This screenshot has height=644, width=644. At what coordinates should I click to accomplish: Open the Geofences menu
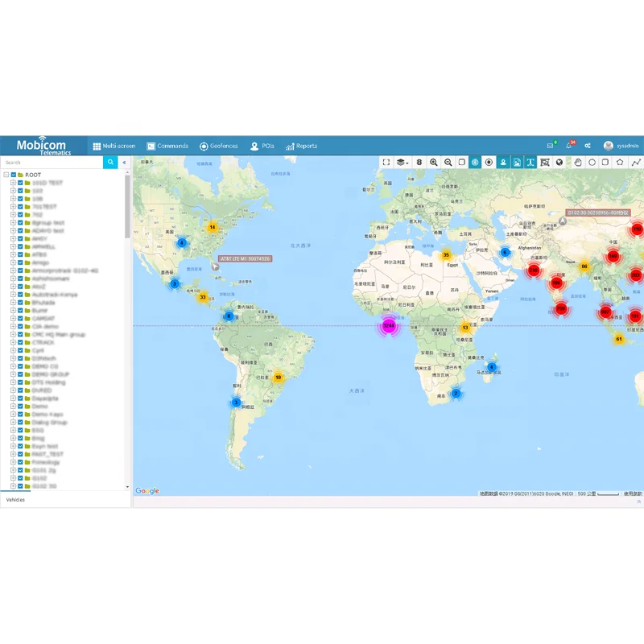click(219, 146)
